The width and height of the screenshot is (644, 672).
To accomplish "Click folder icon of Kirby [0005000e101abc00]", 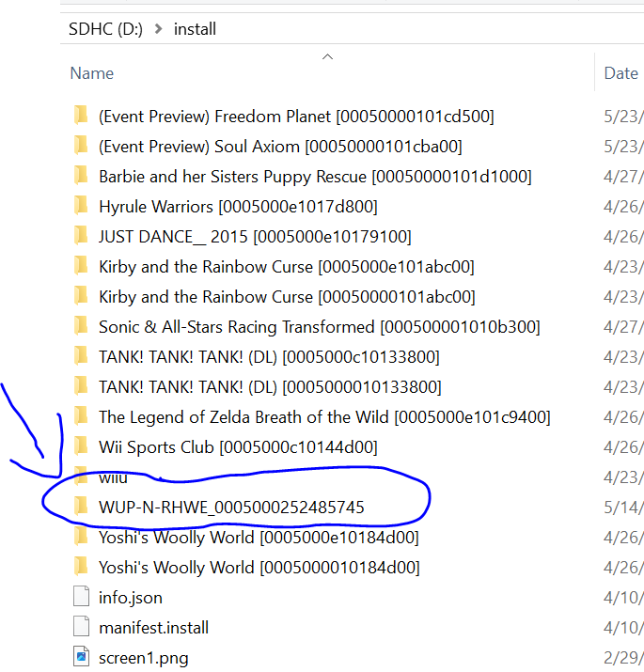I will coord(81,266).
